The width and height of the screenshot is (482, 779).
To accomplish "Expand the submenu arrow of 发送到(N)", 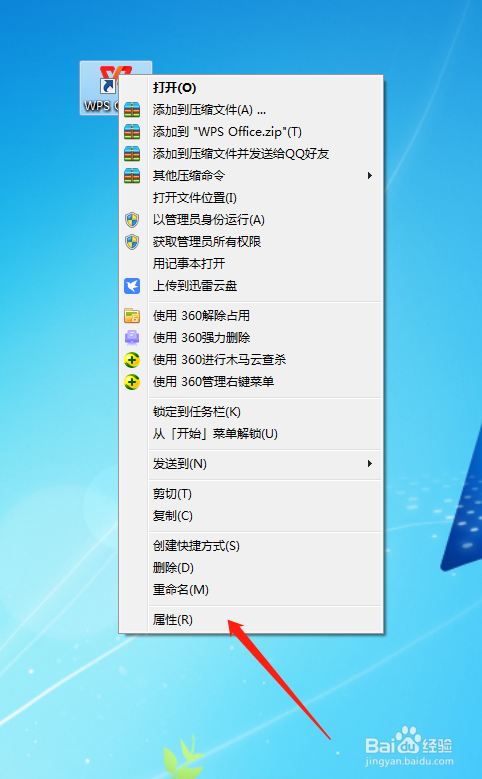I will point(369,464).
